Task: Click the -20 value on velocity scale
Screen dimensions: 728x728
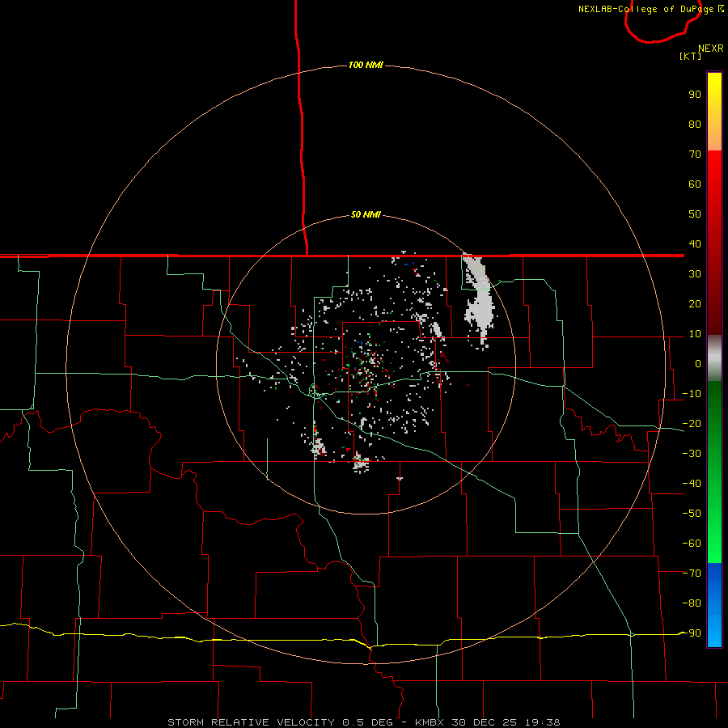Action: click(x=692, y=423)
